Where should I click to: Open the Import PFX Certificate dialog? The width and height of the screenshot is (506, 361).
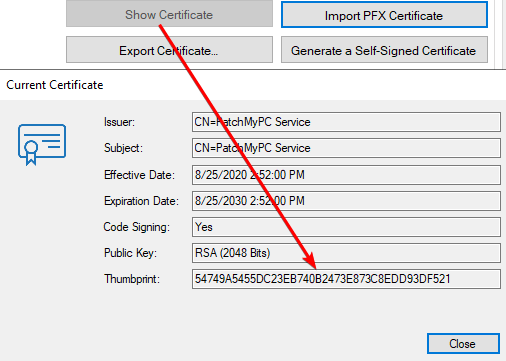click(x=384, y=15)
